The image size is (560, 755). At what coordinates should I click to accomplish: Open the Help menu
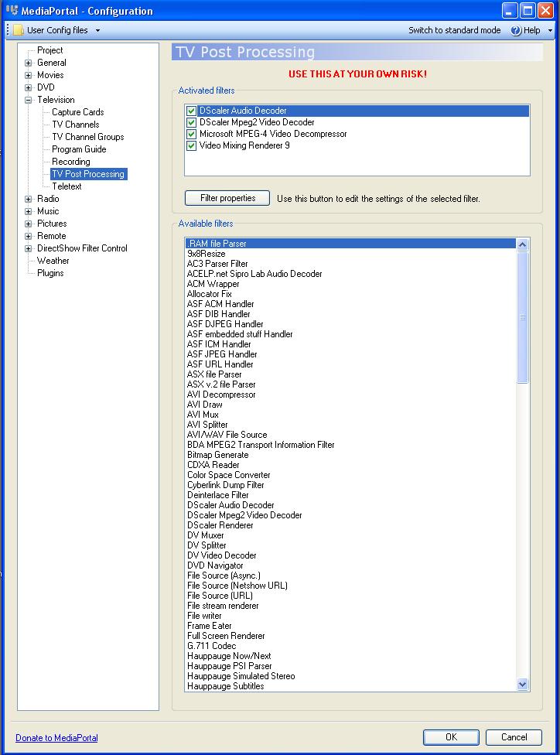click(531, 30)
